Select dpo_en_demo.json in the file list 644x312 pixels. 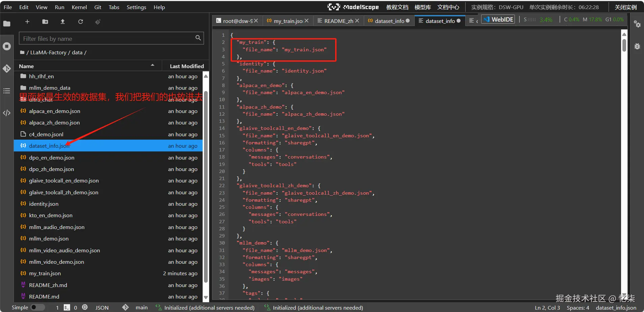pos(108,158)
